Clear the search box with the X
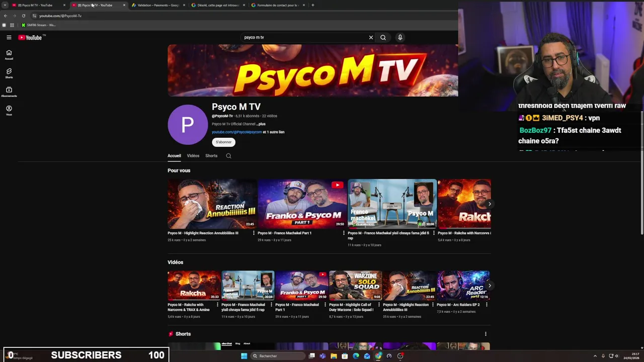This screenshot has width=644, height=362. [371, 37]
